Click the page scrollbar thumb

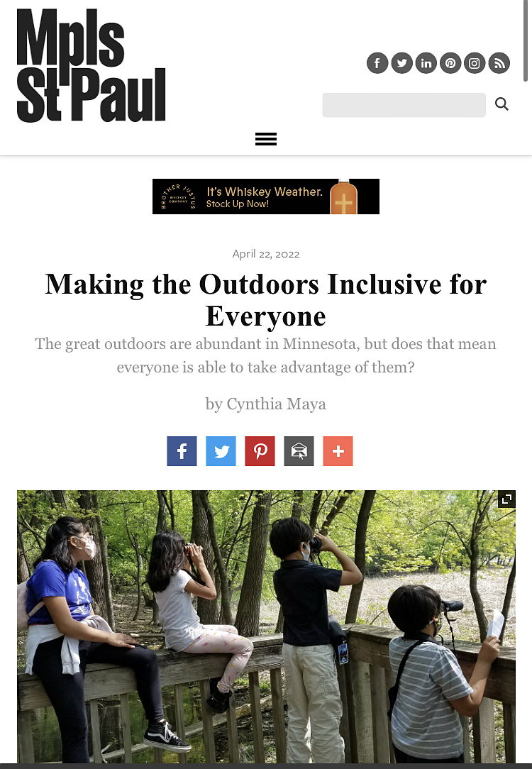[526, 40]
